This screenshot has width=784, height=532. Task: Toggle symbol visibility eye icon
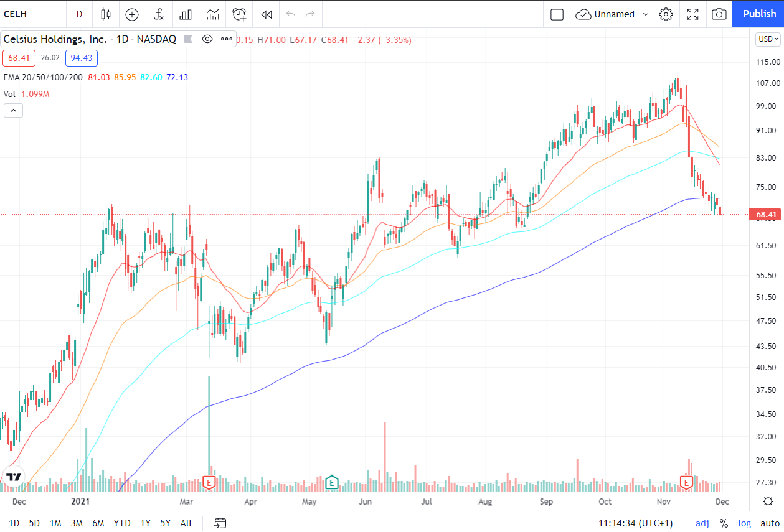pyautogui.click(x=207, y=39)
